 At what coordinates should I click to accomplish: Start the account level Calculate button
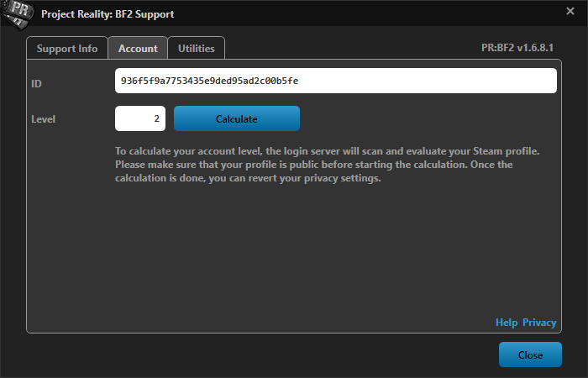tap(237, 118)
